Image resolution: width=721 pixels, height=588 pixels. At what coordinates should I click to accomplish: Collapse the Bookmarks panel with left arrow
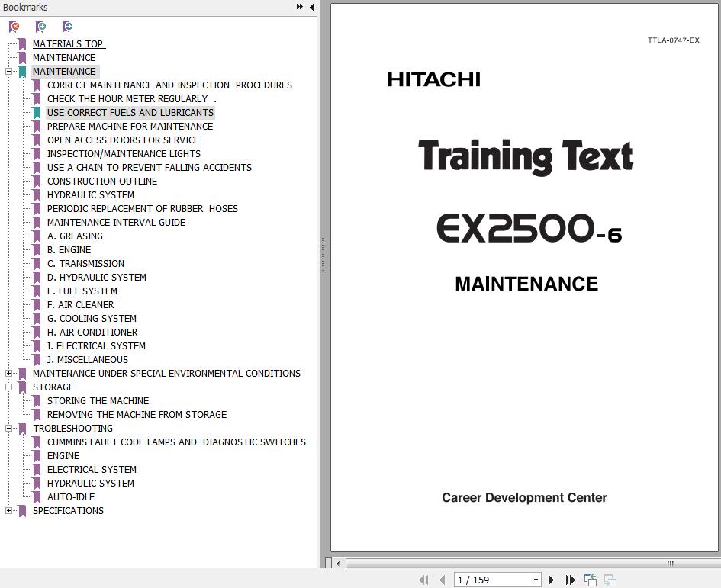point(312,7)
